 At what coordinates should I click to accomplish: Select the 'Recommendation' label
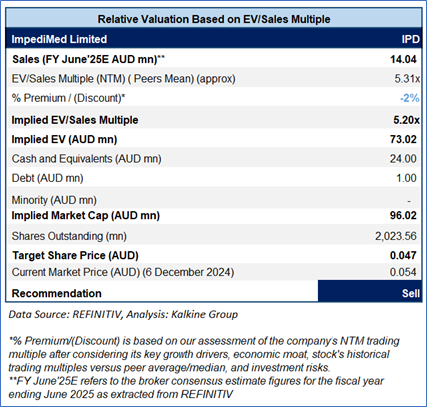(57, 294)
